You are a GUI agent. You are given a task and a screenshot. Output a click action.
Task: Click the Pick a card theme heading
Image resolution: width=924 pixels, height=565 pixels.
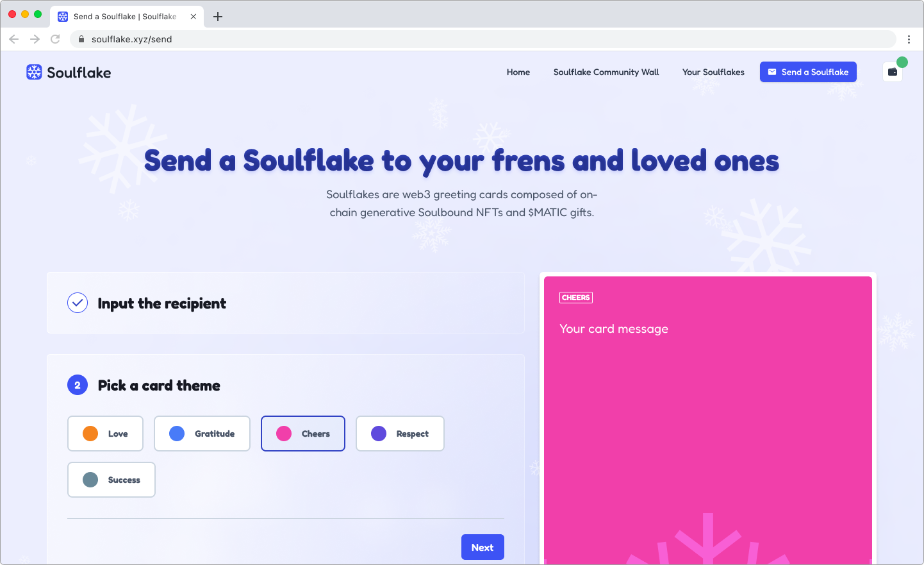coord(159,385)
